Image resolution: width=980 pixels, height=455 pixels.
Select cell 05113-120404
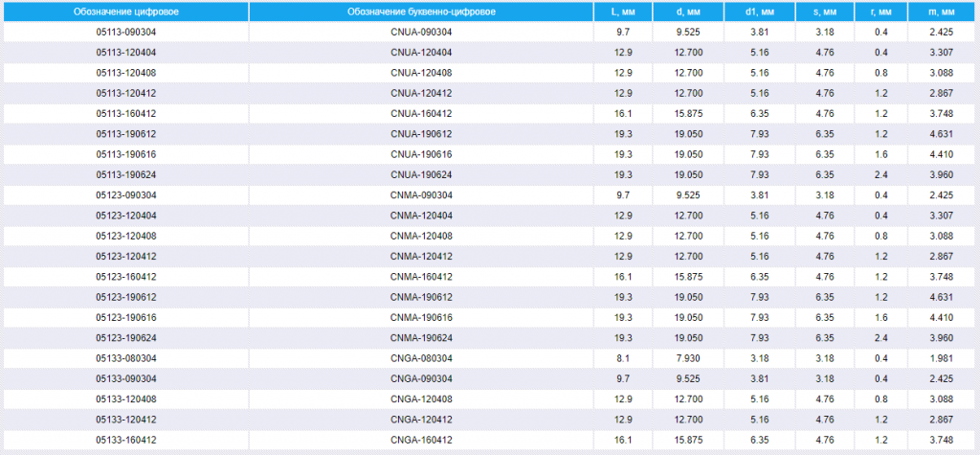pyautogui.click(x=126, y=53)
